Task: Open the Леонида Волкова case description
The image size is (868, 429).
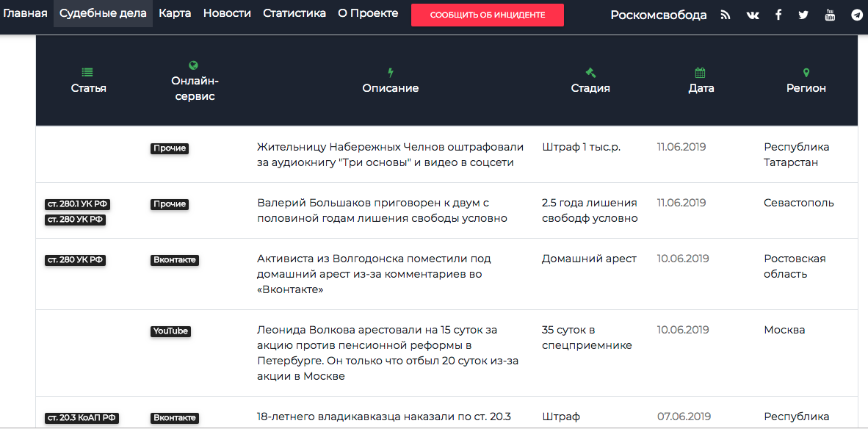Action: 388,353
